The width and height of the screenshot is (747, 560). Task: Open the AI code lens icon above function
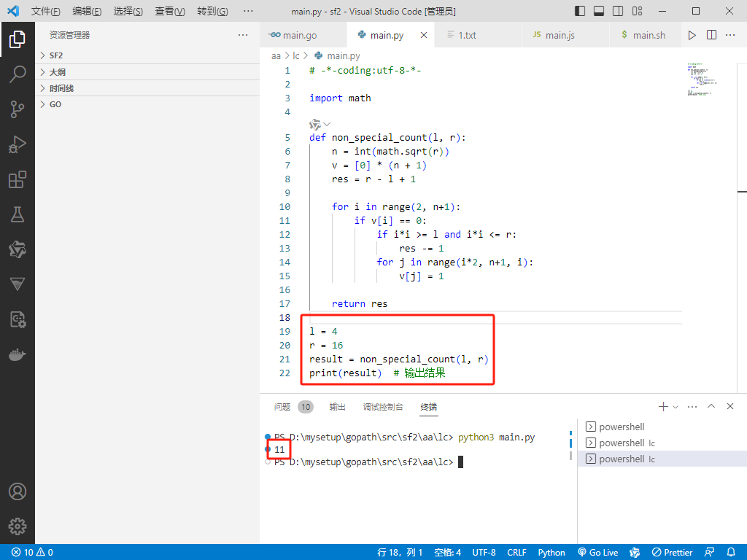[x=315, y=125]
